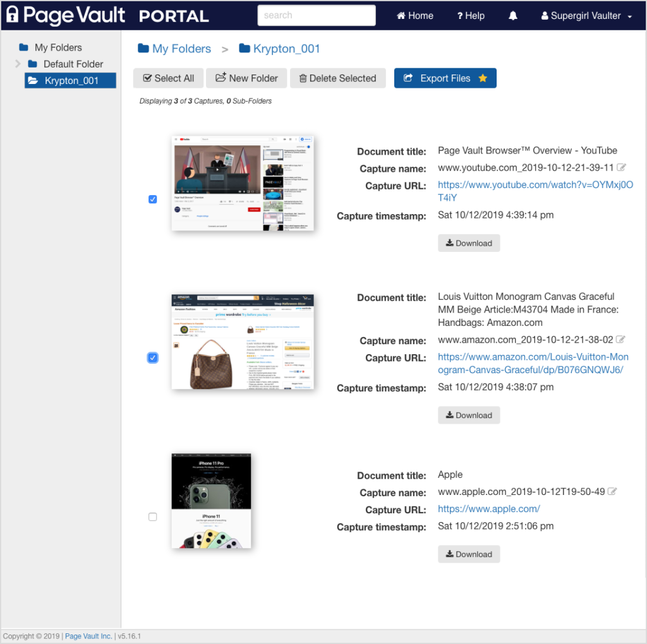The height and width of the screenshot is (644, 647).
Task: Click the Krypton_001 breadcrumb link
Action: (286, 49)
